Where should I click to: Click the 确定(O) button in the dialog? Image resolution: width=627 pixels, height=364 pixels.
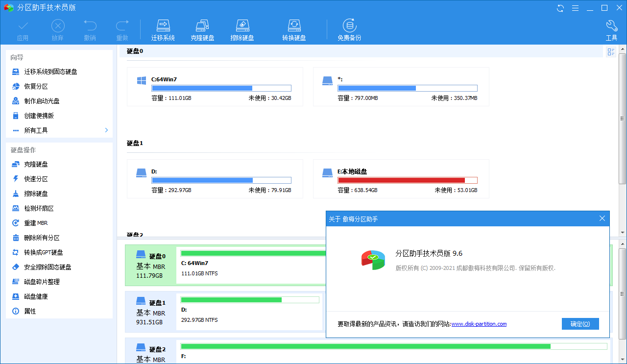pos(580,324)
